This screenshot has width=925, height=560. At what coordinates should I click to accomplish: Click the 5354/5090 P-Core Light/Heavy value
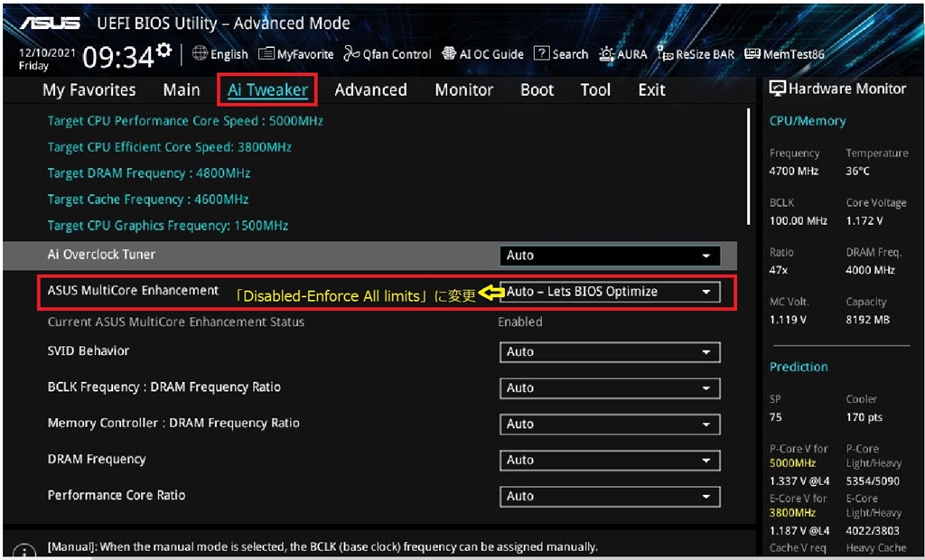874,481
